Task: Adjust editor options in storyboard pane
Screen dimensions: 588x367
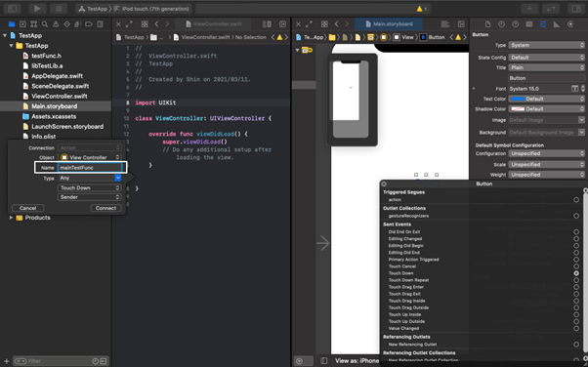Action: coord(445,24)
